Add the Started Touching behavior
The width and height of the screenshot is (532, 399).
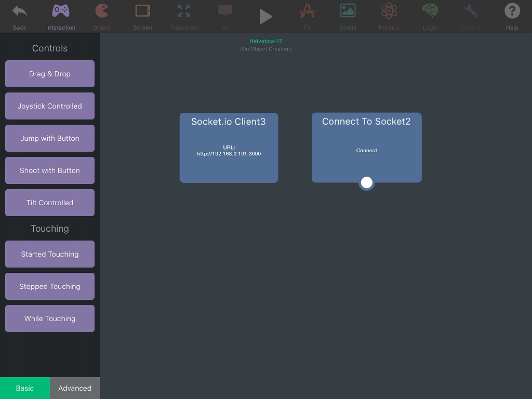[x=50, y=254]
